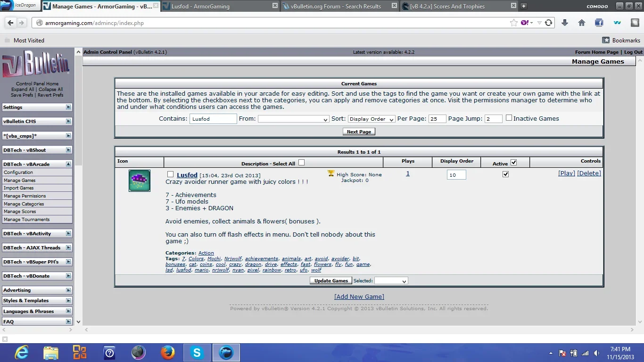Open new tab with plus button
644x362 pixels.
[523, 6]
